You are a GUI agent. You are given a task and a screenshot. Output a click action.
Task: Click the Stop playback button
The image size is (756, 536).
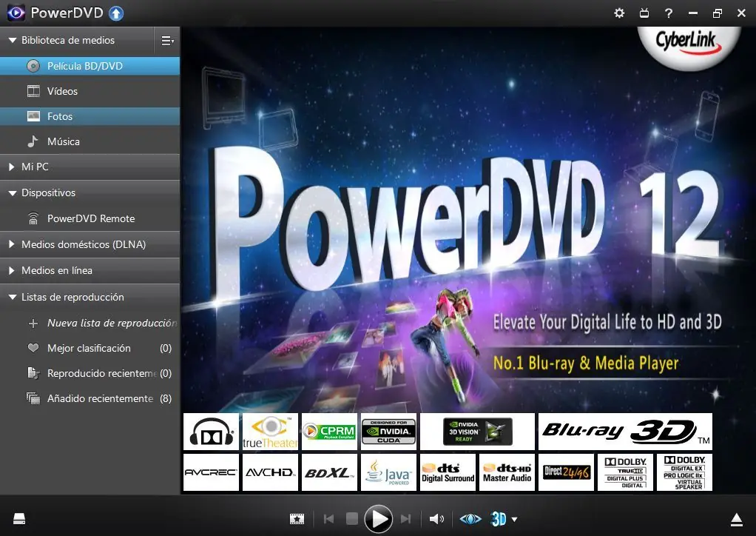pyautogui.click(x=353, y=519)
